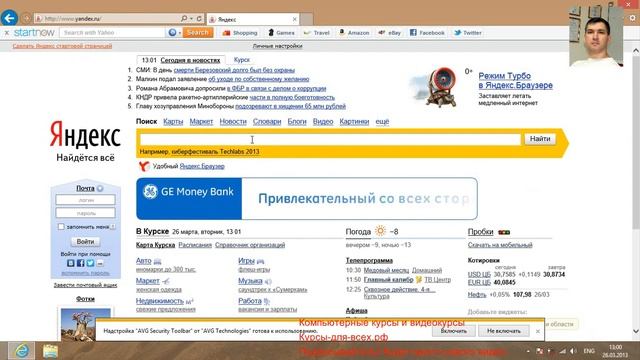Select Сегодня в новостях tab
The image size is (640, 360).
(x=190, y=60)
